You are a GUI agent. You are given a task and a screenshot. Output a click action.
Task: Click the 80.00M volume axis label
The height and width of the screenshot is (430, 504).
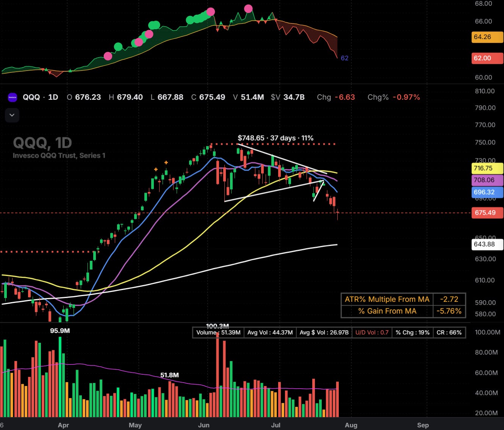[x=487, y=352]
